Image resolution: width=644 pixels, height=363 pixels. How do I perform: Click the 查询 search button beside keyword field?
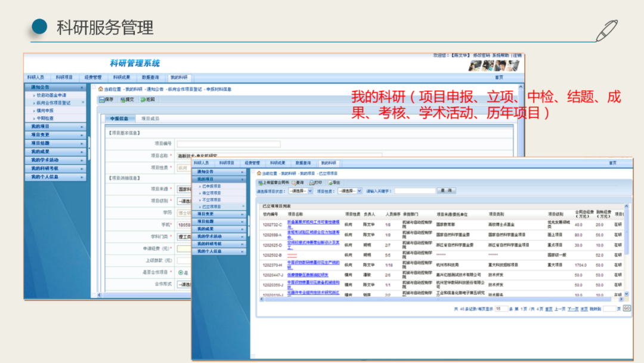447,190
